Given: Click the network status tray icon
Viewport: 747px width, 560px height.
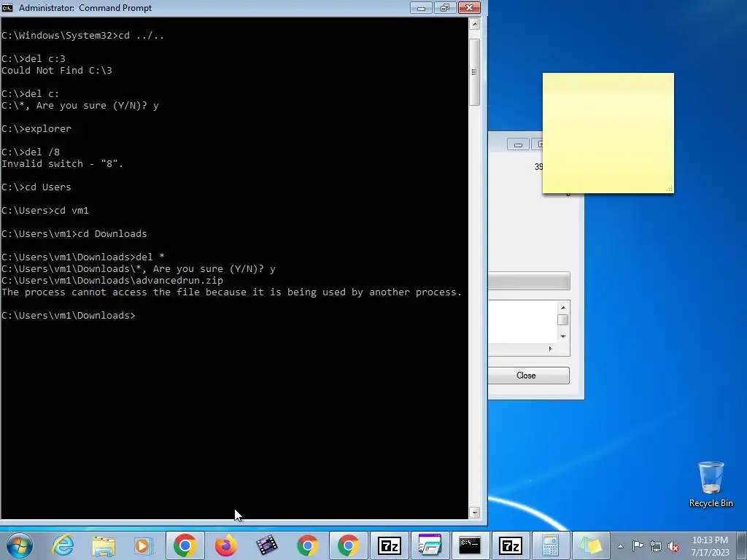Looking at the screenshot, I should coord(656,546).
